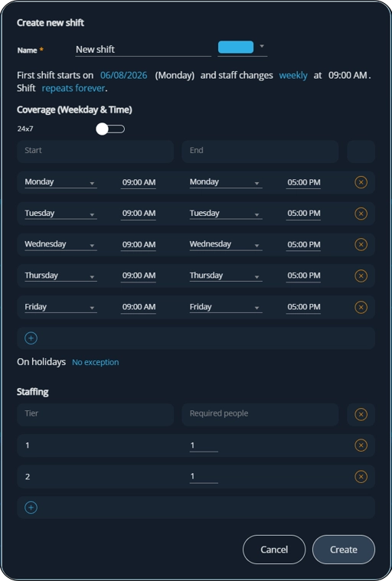Viewport: 392px width, 581px height.
Task: Open the Friday end day dropdown
Action: [x=226, y=307]
